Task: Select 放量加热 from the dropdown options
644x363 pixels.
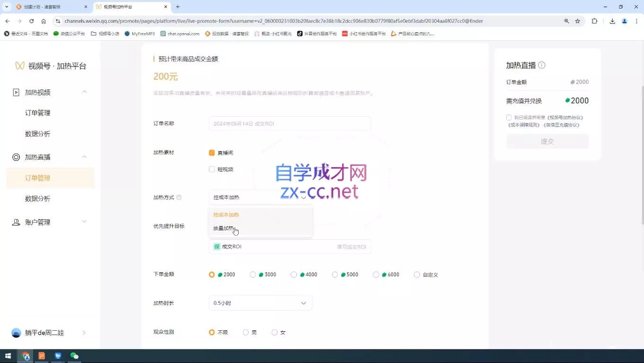Action: 224,228
